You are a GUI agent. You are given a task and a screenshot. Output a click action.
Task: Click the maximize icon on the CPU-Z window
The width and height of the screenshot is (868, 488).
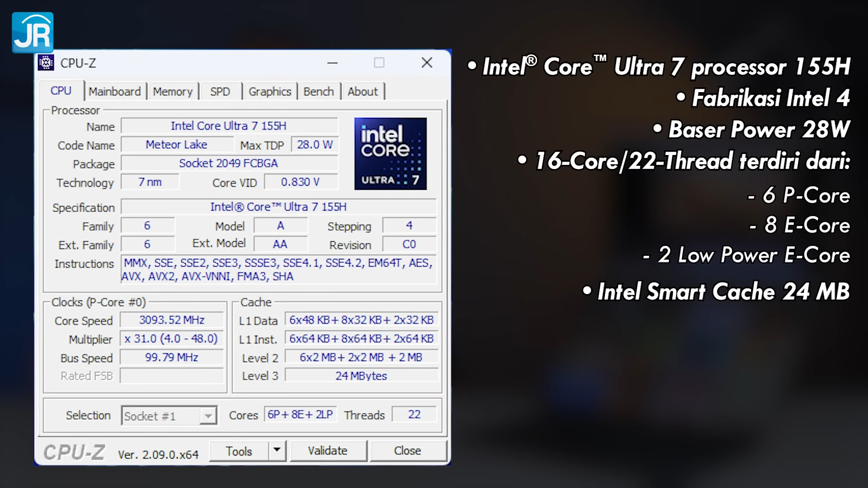pos(379,63)
